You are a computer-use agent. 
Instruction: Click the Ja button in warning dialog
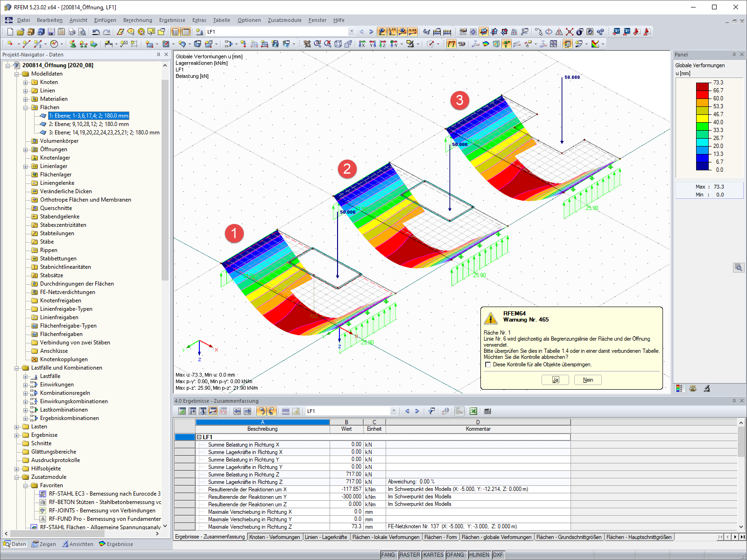(x=555, y=380)
